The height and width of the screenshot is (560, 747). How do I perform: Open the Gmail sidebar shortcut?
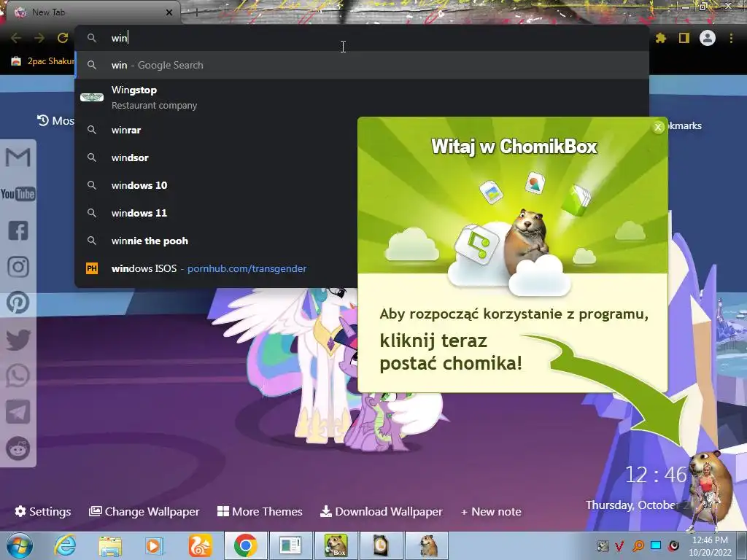[x=18, y=157]
